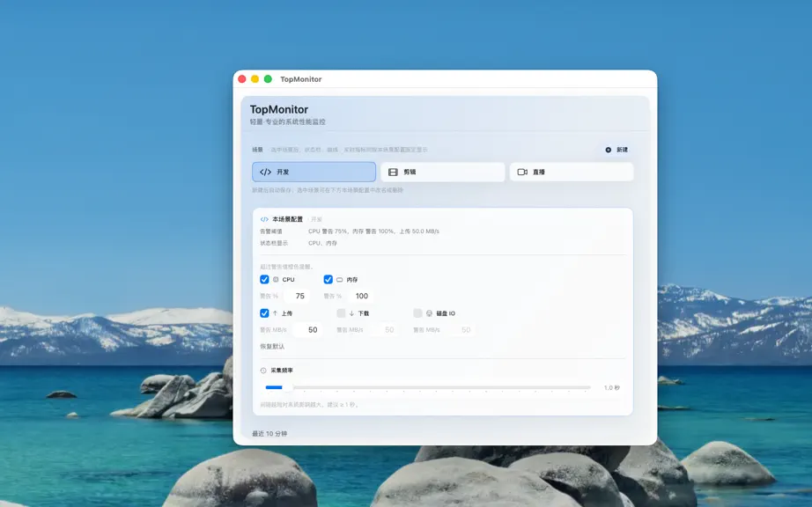
Task: Click the "CPU、内存" status bar display value
Action: point(322,243)
